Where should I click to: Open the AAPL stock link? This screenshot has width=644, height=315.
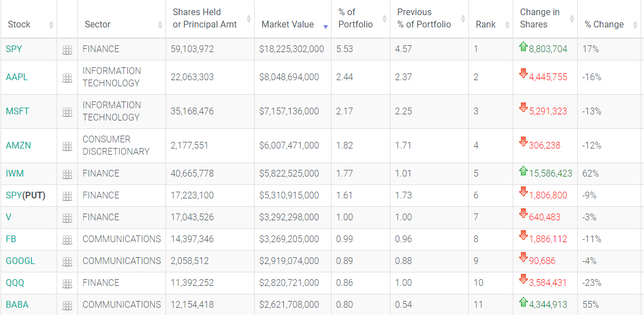(17, 77)
